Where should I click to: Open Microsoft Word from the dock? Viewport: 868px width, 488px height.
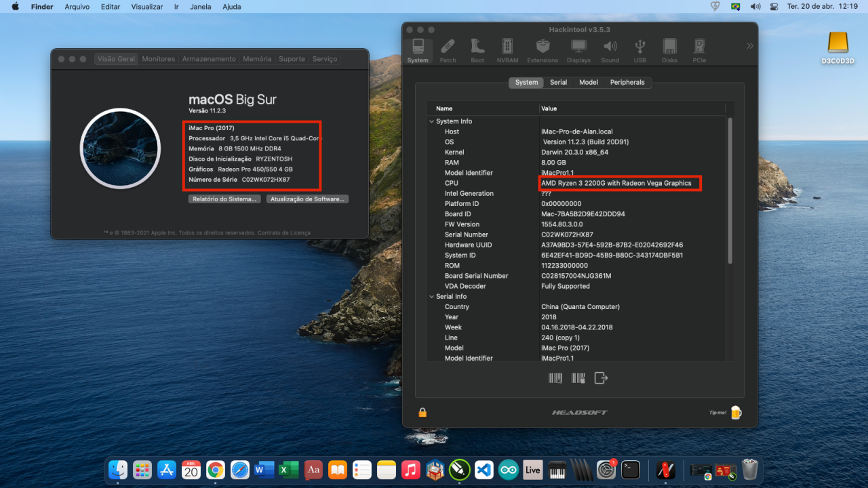pyautogui.click(x=264, y=469)
